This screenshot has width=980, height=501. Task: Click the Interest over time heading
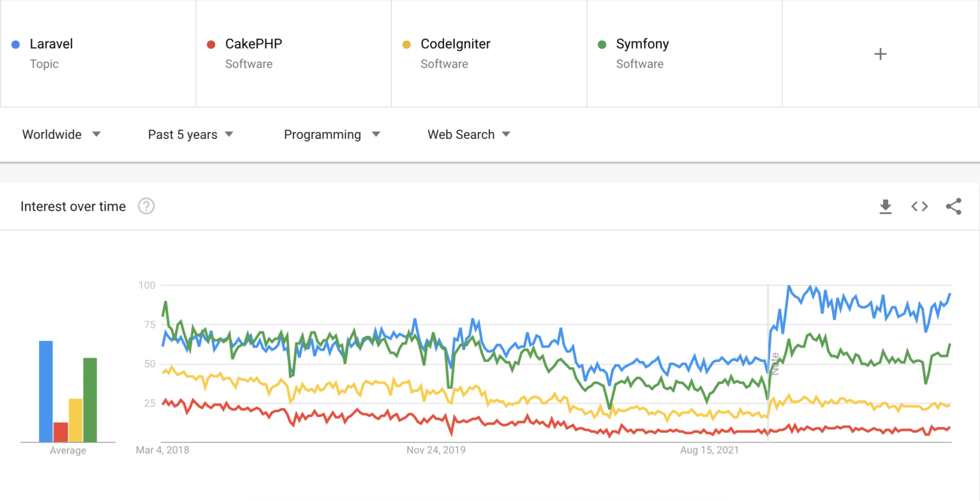(x=73, y=206)
